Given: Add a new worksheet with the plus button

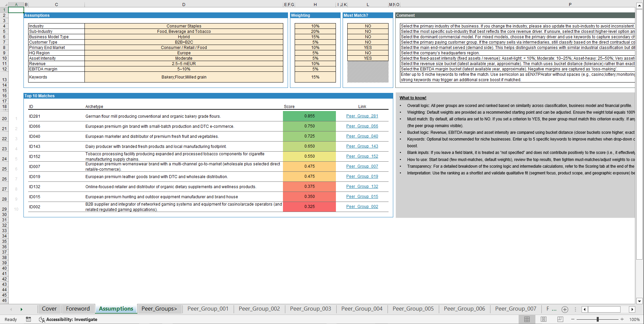Looking at the screenshot, I should click(x=565, y=310).
